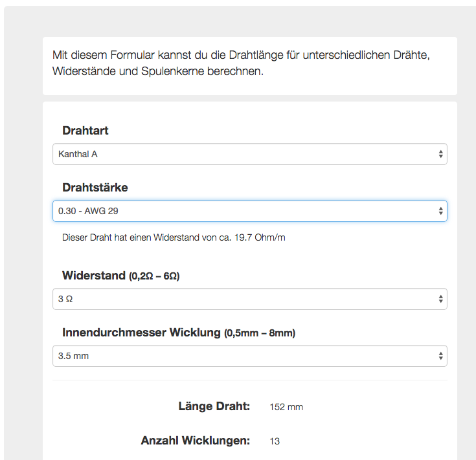Click the 152 mm wire length value
Image resolution: width=476 pixels, height=460 pixels.
pyautogui.click(x=286, y=407)
